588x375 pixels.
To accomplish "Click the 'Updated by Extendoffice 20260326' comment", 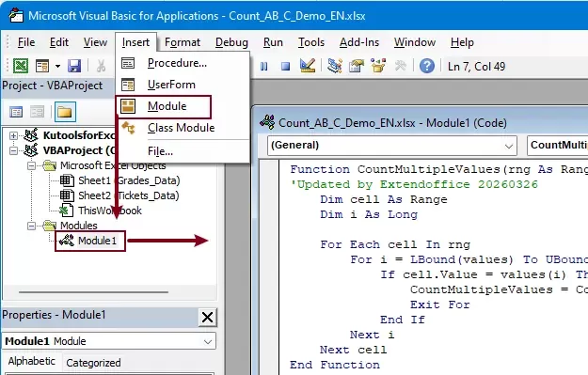I will point(414,184).
